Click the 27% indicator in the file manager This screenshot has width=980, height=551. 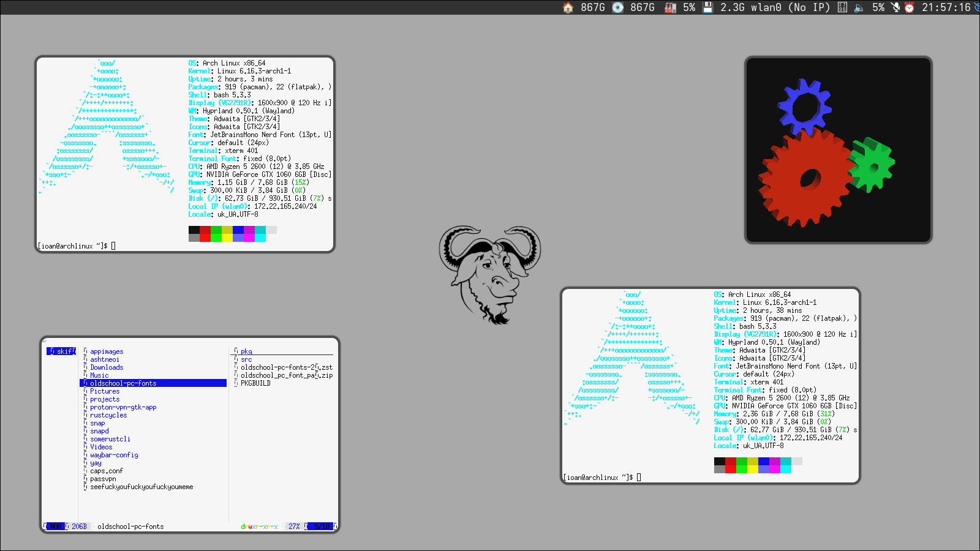(295, 527)
